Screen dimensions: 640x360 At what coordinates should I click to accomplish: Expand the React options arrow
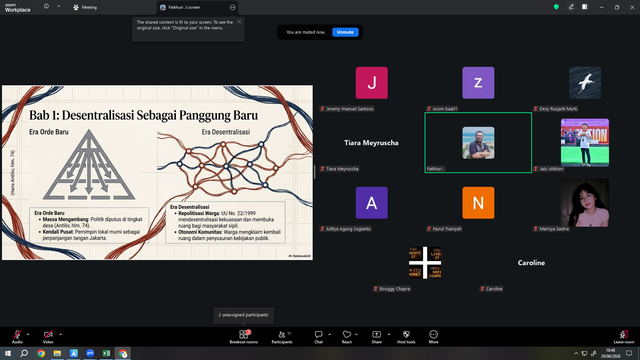(356, 334)
